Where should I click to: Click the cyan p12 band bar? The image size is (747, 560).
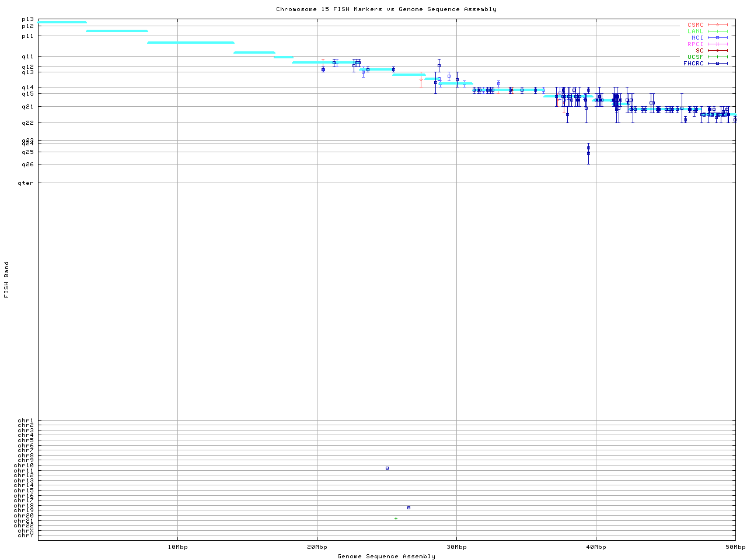(x=117, y=31)
